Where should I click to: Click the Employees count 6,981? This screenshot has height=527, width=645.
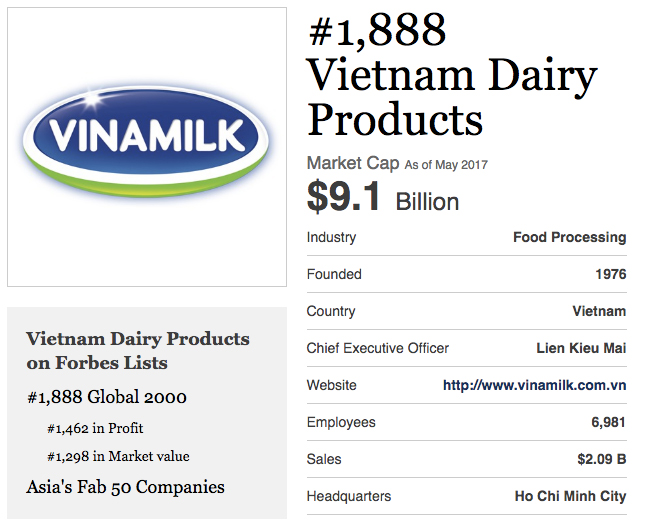click(x=608, y=423)
